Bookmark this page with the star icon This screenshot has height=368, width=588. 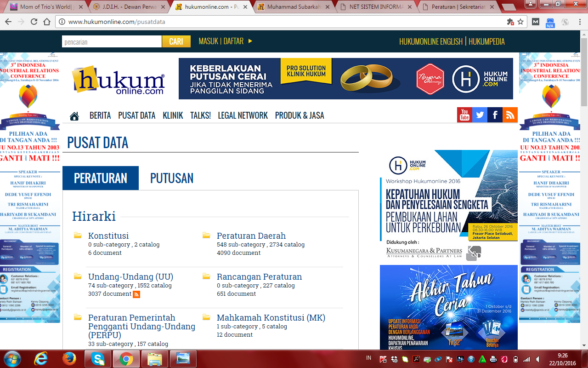[520, 22]
